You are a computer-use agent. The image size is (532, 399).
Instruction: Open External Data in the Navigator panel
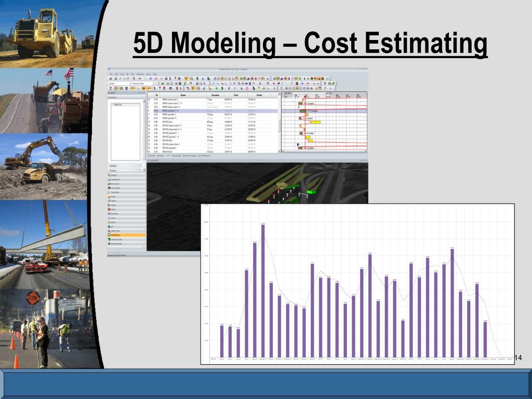tap(126, 244)
